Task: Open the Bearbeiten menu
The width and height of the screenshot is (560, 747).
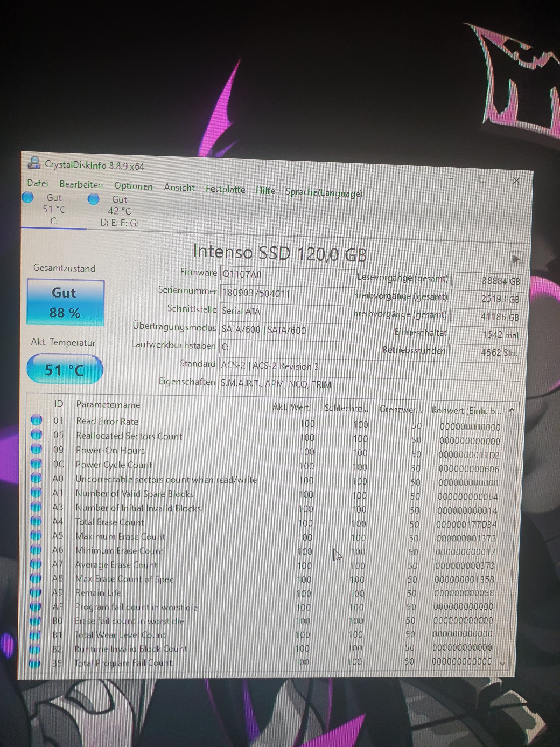Action: coord(81,185)
